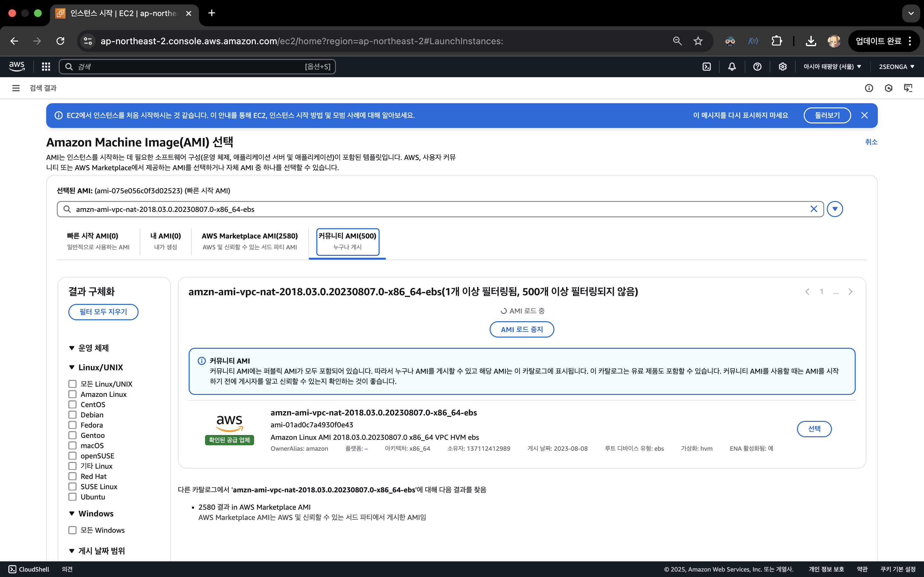Open the CloudShell terminal icon in top bar

tap(706, 66)
